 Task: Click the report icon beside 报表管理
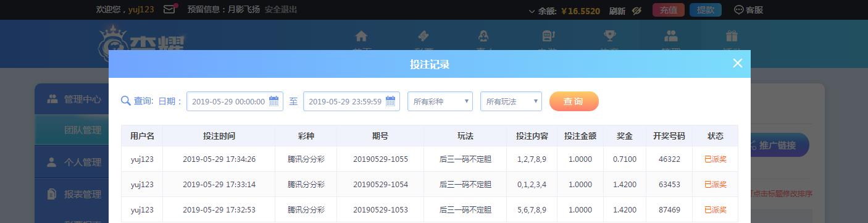point(52,195)
